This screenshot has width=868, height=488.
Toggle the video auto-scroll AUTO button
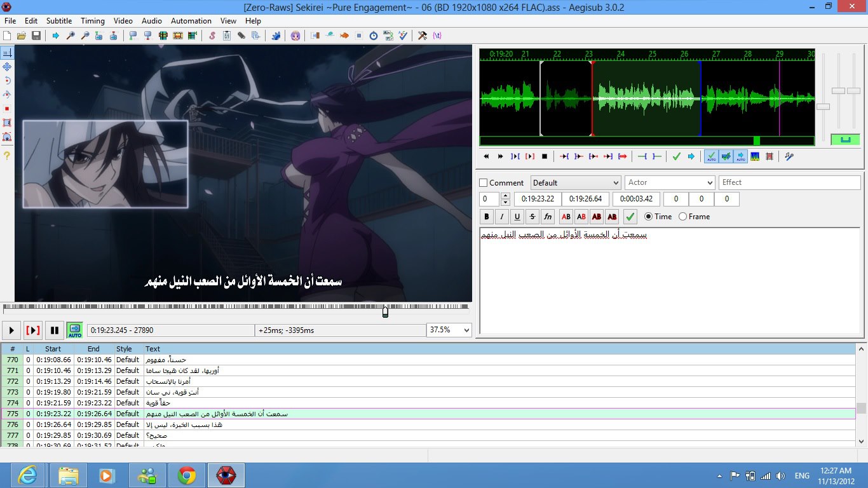75,330
